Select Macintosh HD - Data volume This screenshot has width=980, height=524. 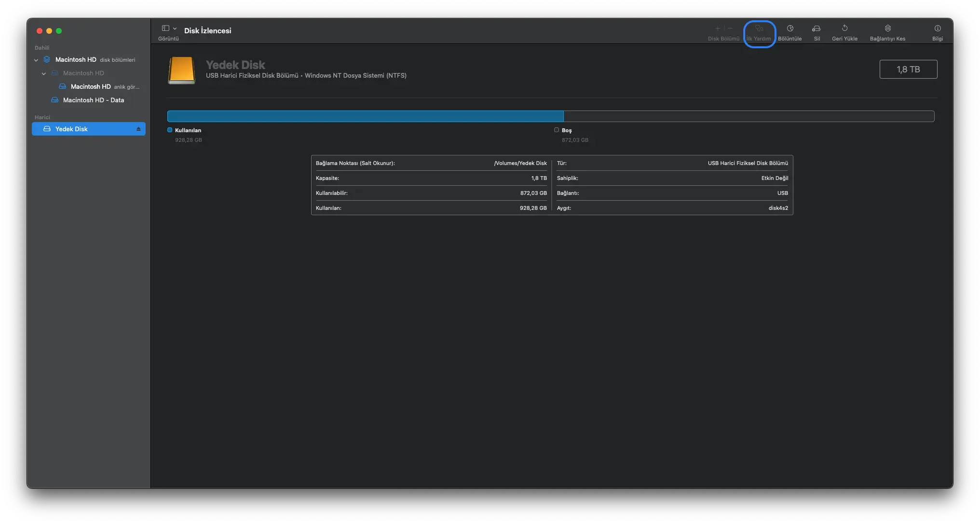tap(89, 100)
